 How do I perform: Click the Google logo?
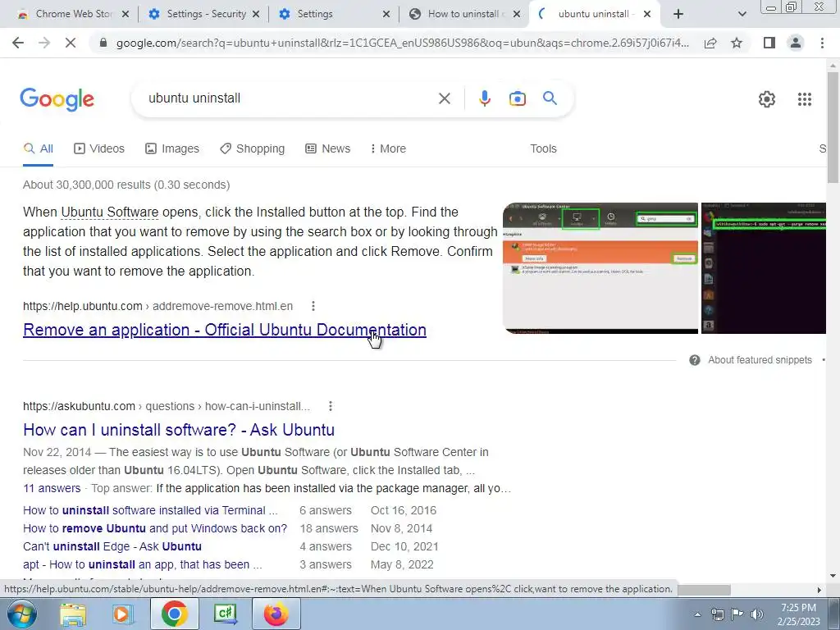pyautogui.click(x=57, y=99)
